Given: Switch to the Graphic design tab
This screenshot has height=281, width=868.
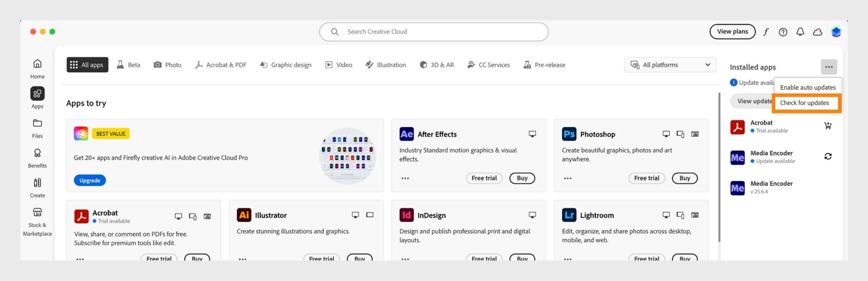Looking at the screenshot, I should click(286, 65).
